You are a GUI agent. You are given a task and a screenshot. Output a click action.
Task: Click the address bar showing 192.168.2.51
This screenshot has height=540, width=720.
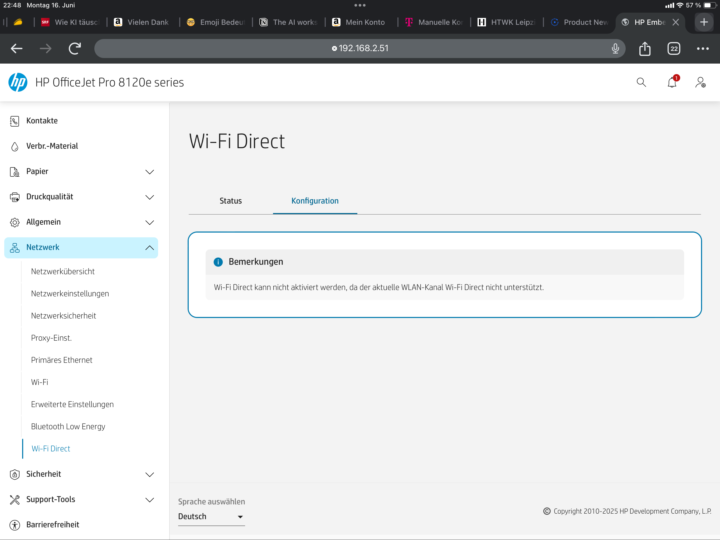pyautogui.click(x=360, y=48)
